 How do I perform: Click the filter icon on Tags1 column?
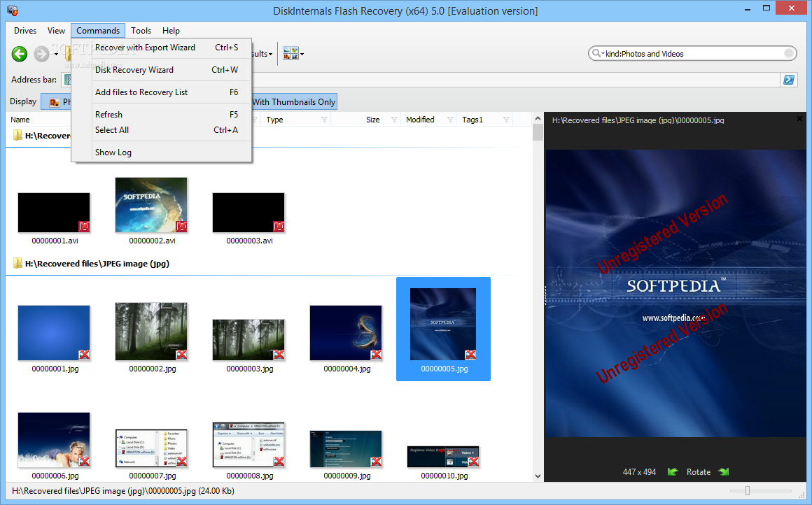click(506, 120)
